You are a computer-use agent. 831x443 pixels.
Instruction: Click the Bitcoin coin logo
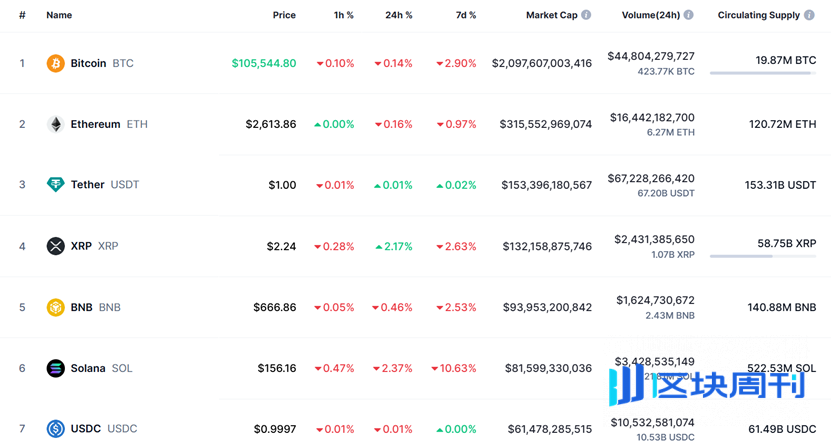tap(56, 63)
